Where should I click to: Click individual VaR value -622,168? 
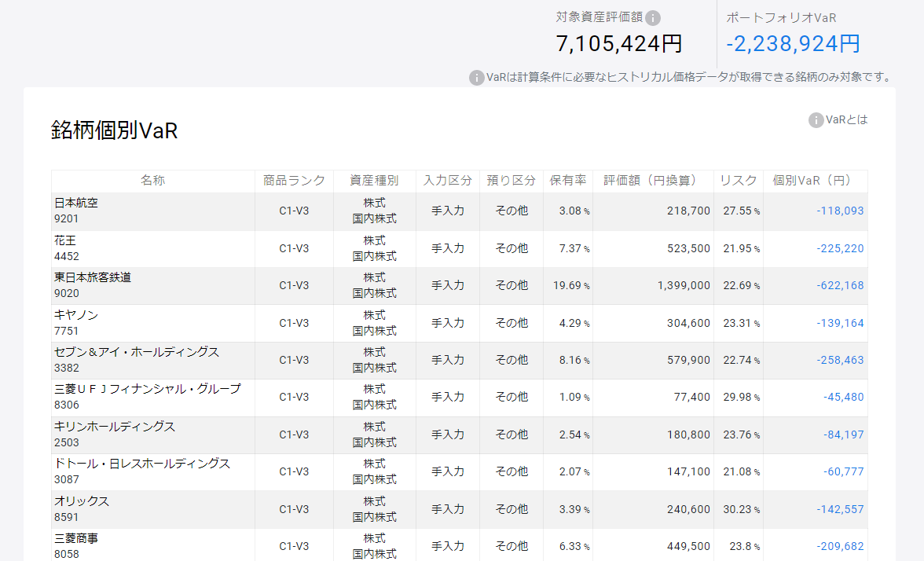click(840, 286)
